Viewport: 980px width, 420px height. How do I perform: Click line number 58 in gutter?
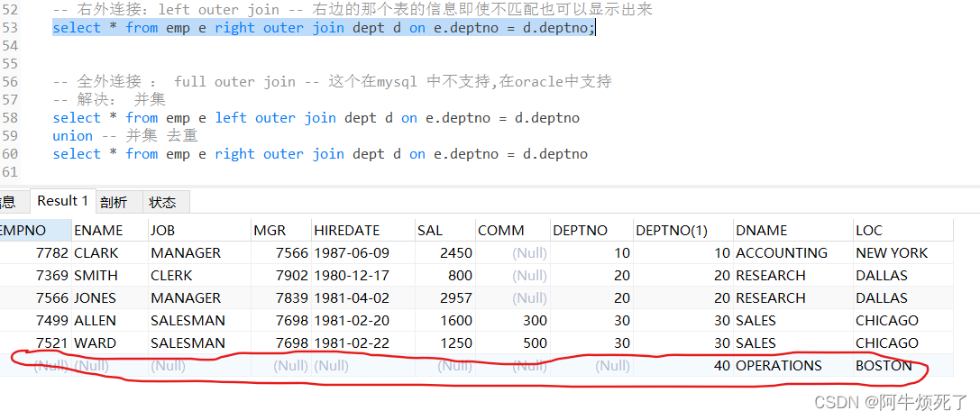[x=10, y=117]
